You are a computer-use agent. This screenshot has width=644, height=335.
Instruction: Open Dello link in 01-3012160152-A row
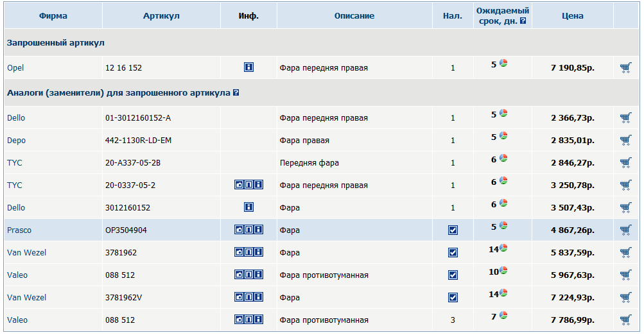point(15,118)
